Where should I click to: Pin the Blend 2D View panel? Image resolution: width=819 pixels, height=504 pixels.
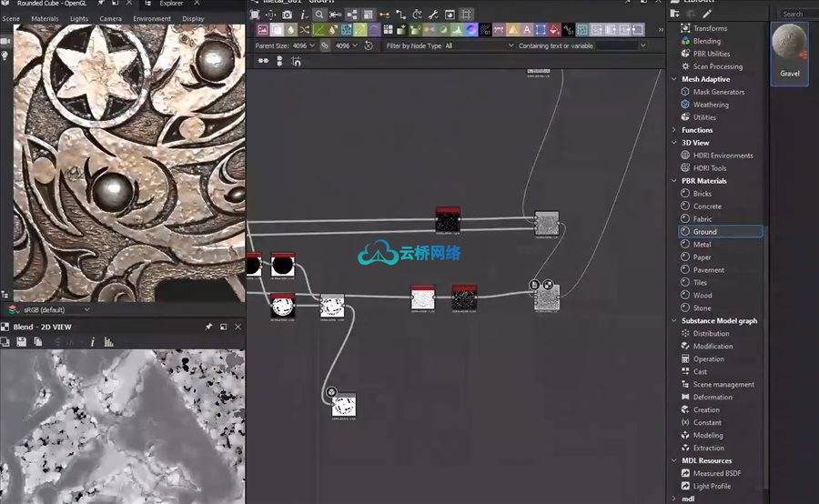[208, 327]
